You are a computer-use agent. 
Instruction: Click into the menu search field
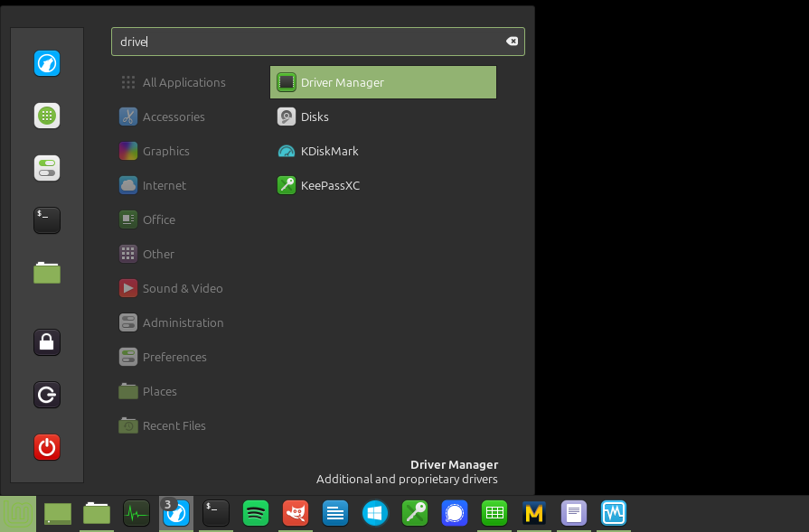(x=307, y=42)
